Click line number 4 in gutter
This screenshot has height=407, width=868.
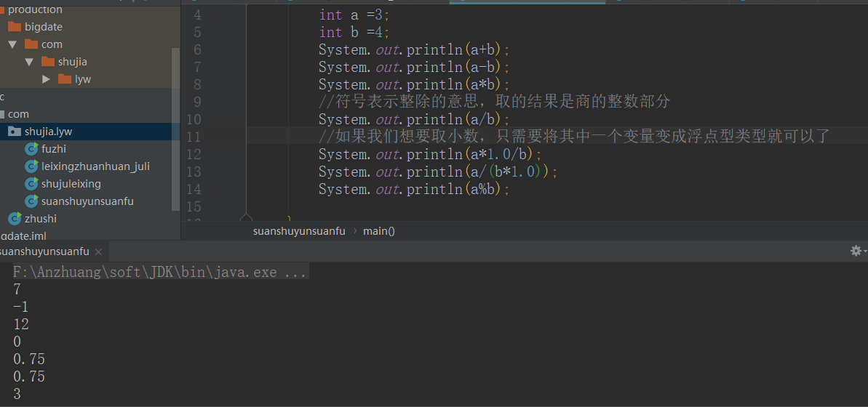pyautogui.click(x=198, y=15)
